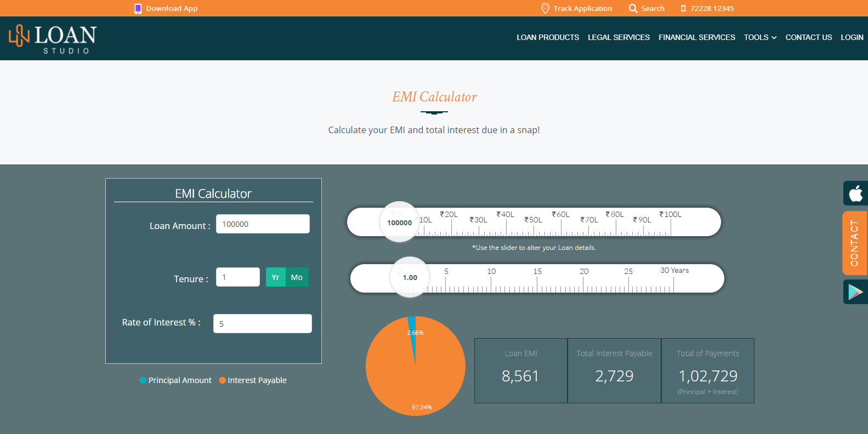Open the Legal Services menu
Viewport: 868px width, 434px height.
click(x=619, y=37)
